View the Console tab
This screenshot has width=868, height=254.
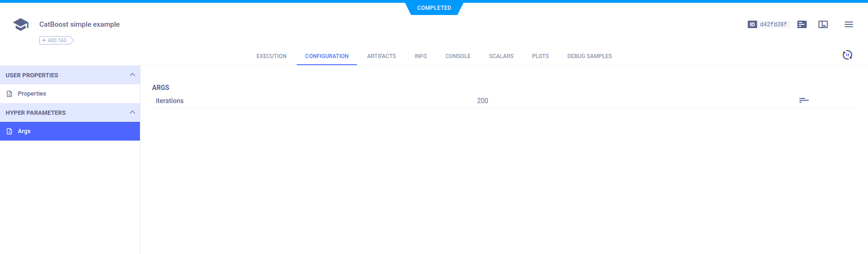click(x=458, y=56)
